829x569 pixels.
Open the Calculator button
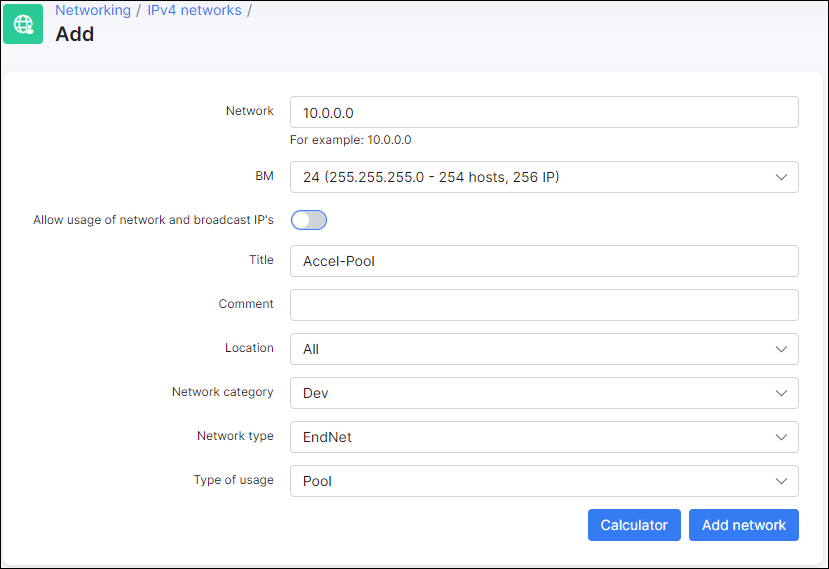pos(634,525)
